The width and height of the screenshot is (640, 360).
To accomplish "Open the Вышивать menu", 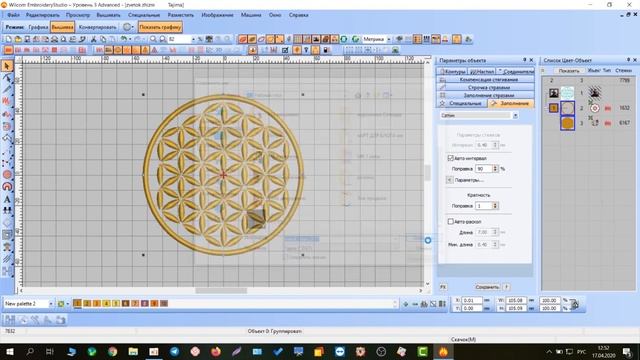I will (109, 15).
